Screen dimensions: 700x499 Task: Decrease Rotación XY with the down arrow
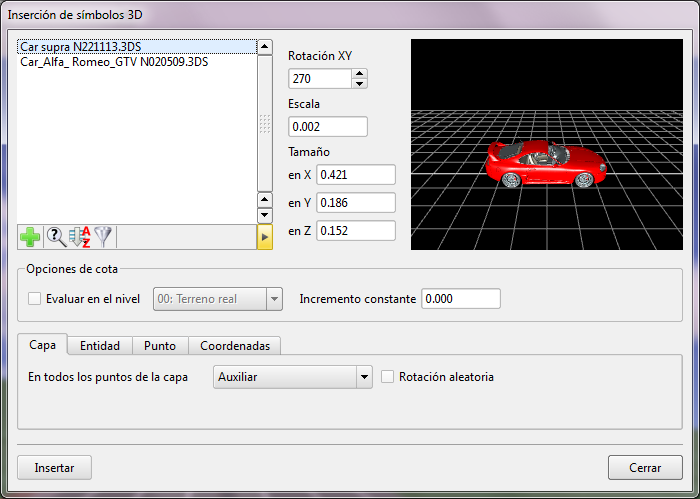[x=359, y=83]
